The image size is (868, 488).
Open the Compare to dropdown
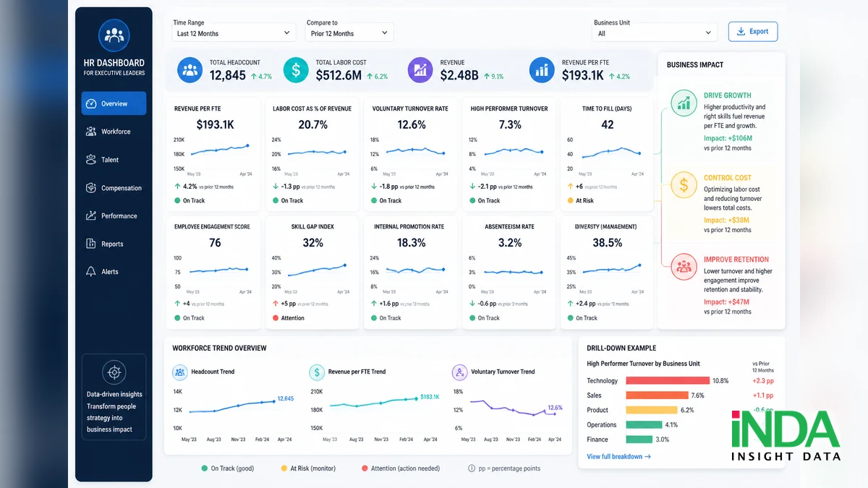point(349,33)
